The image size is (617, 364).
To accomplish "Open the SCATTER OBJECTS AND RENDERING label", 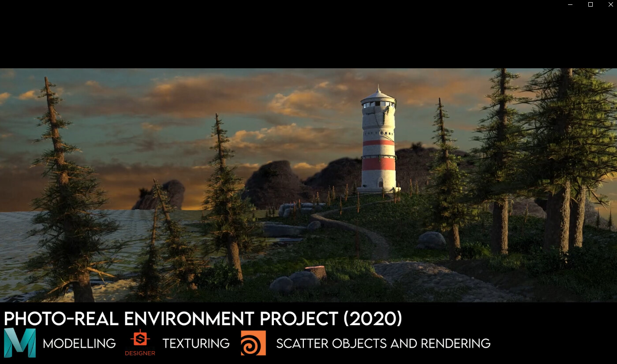I will tap(383, 343).
